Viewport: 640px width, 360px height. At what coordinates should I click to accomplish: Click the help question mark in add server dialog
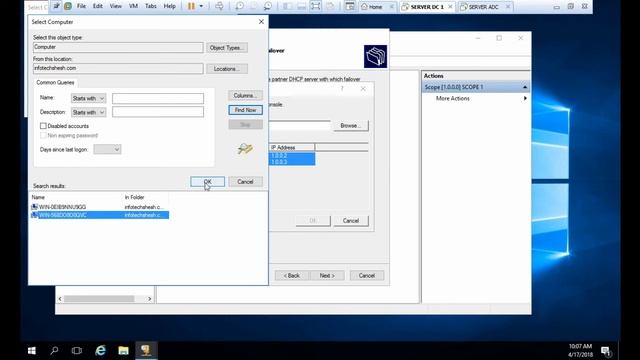[x=342, y=89]
